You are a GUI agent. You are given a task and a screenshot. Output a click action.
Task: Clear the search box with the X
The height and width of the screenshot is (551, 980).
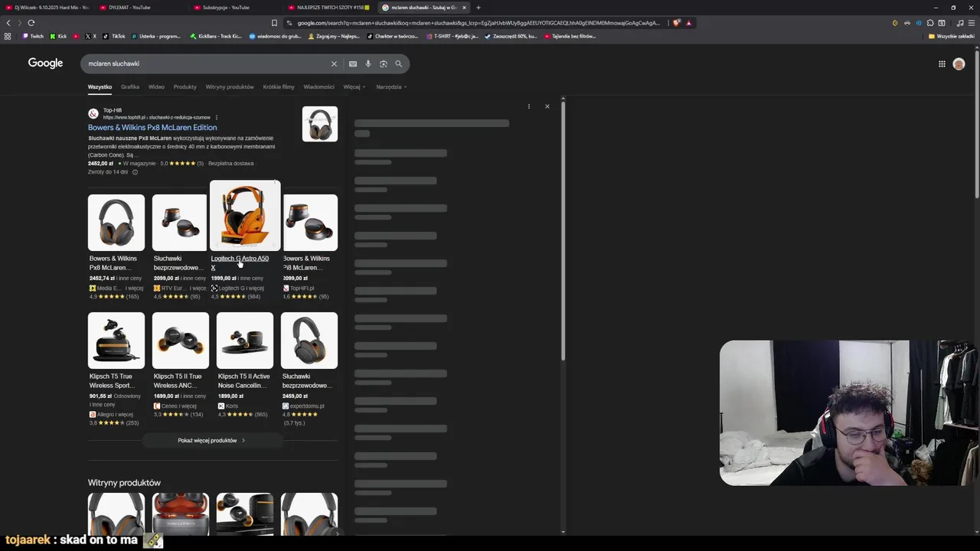point(334,64)
